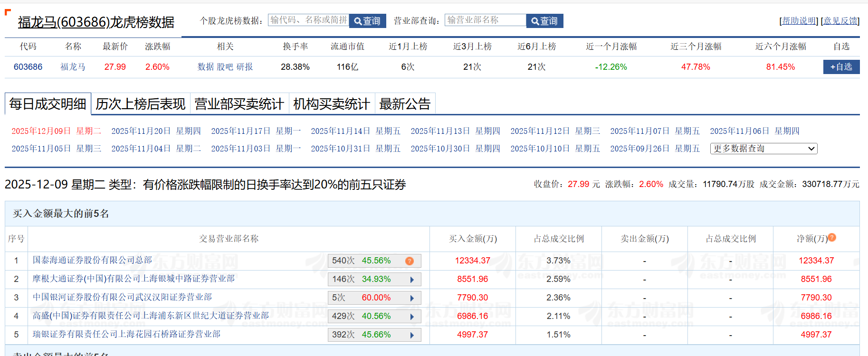Image resolution: width=868 pixels, height=356 pixels.
Task: Click the -12.26% one-month change value
Action: coord(611,67)
